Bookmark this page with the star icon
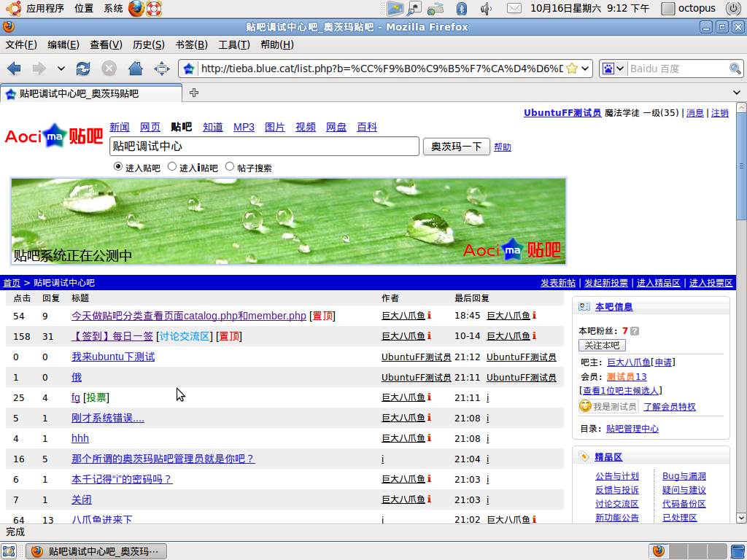 click(572, 69)
